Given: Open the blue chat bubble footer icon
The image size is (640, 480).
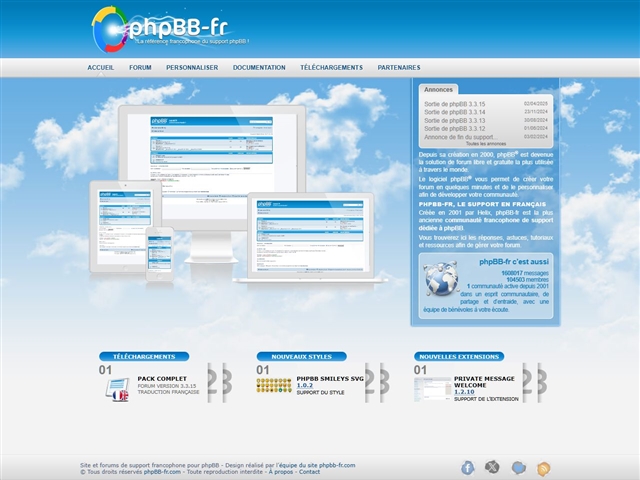Looking at the screenshot, I should (x=518, y=467).
